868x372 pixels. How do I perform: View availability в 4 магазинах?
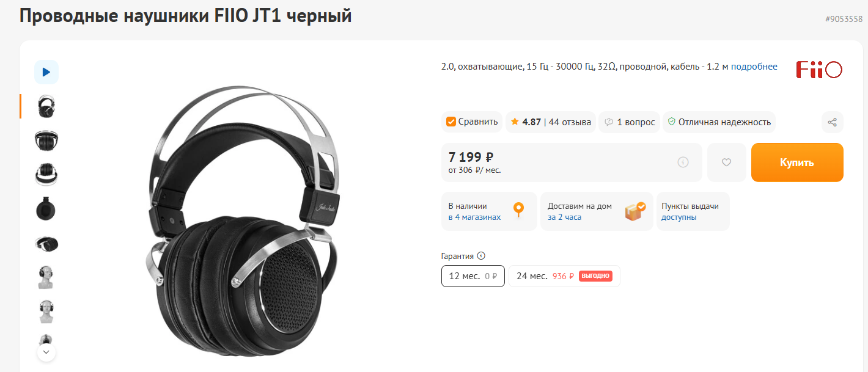[474, 217]
